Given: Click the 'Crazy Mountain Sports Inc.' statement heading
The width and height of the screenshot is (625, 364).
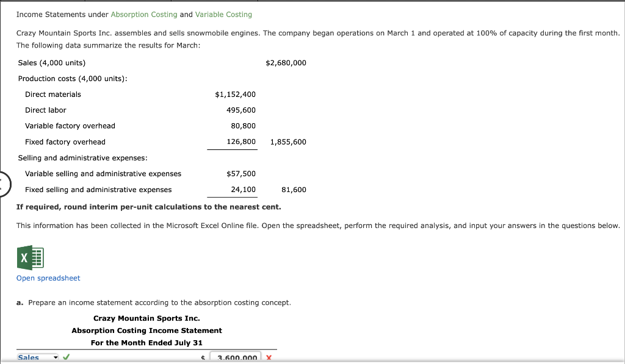Looking at the screenshot, I should [x=146, y=318].
